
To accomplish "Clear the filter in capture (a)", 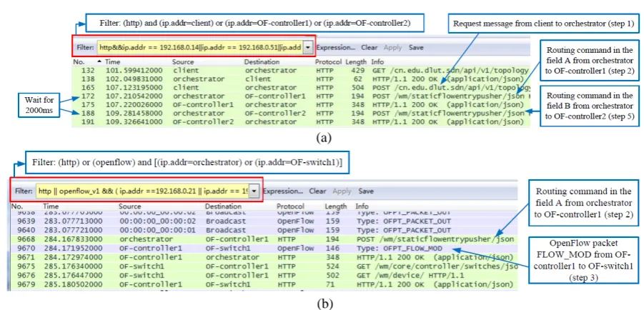I will (370, 48).
